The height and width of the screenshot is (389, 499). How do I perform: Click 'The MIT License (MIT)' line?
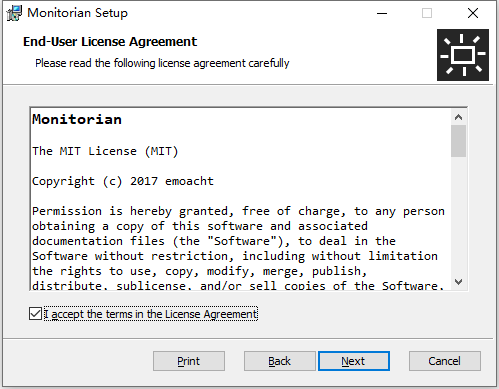tap(105, 151)
